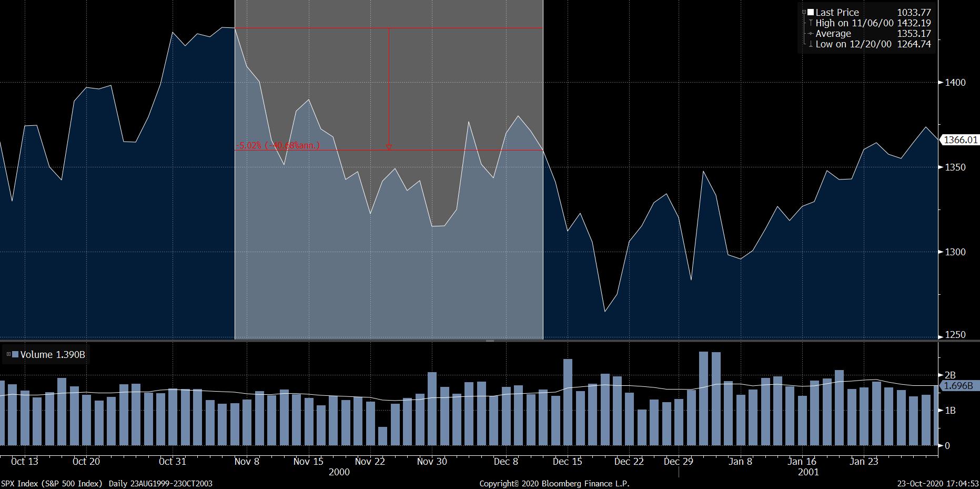
Task: Click the Jan 23 date on time axis
Action: point(864,462)
